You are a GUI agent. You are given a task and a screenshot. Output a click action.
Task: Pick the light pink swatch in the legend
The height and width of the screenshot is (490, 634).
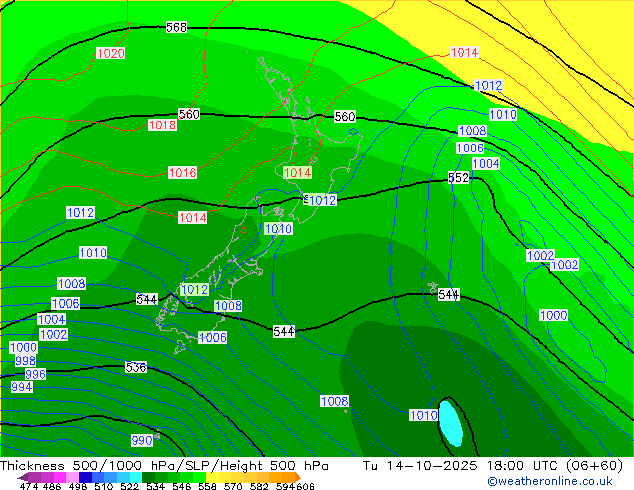tap(72, 477)
